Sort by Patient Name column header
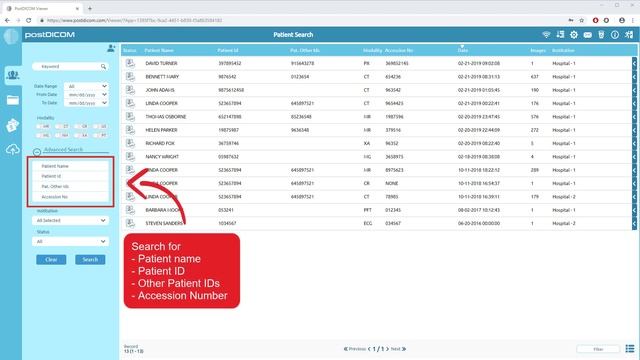Screen dimensions: 640x360 pos(159,51)
